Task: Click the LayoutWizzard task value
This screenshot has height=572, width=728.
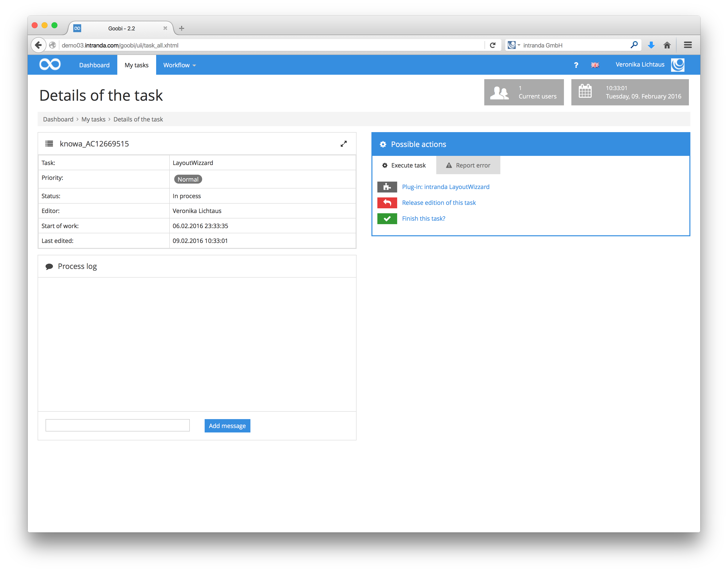Action: pyautogui.click(x=193, y=163)
